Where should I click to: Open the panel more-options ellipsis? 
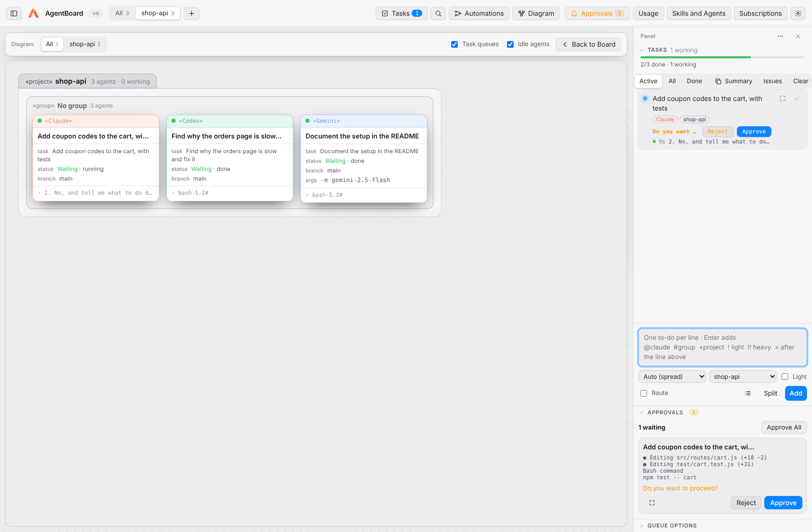click(780, 36)
